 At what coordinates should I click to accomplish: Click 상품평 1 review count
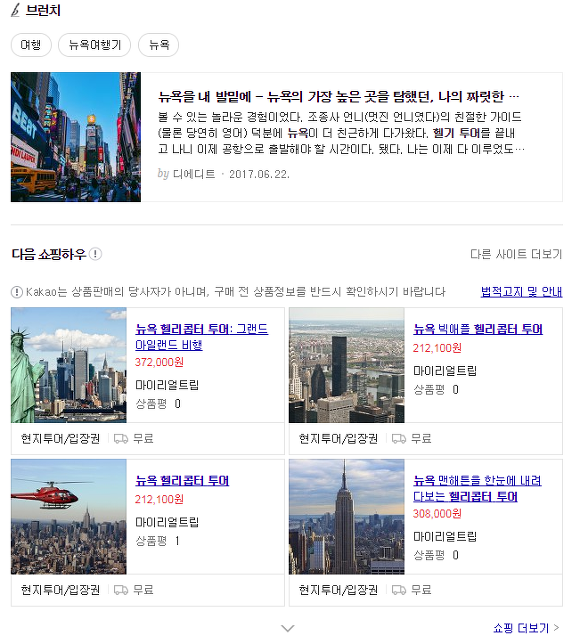click(158, 541)
